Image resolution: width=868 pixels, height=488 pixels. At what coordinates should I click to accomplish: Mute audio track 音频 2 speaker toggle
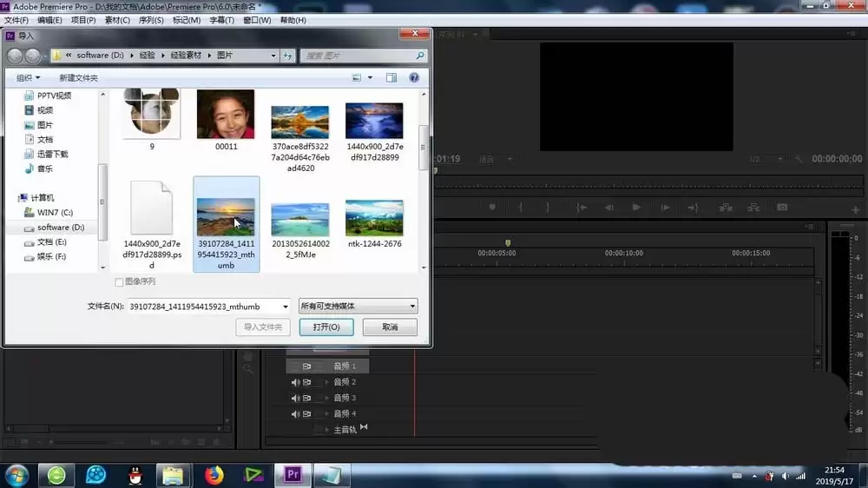[x=295, y=382]
